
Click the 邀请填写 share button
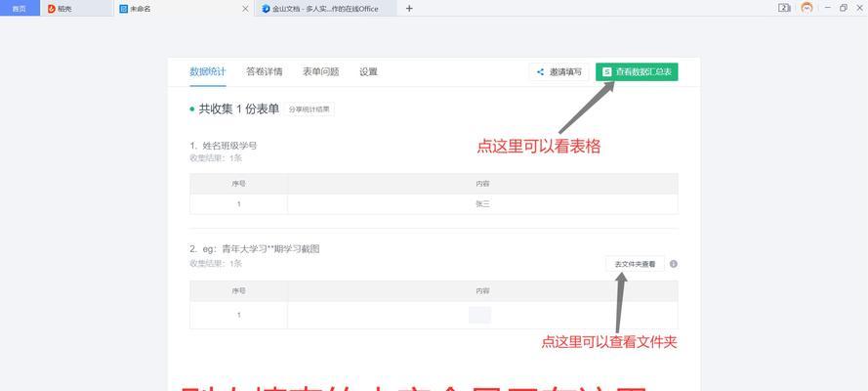coord(559,72)
